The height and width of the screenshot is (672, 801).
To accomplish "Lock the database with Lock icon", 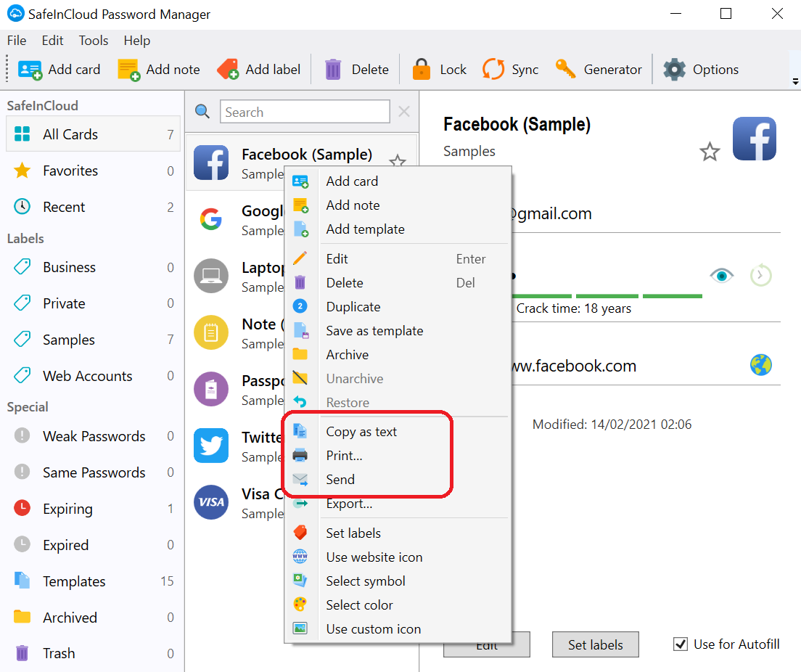I will coord(422,70).
